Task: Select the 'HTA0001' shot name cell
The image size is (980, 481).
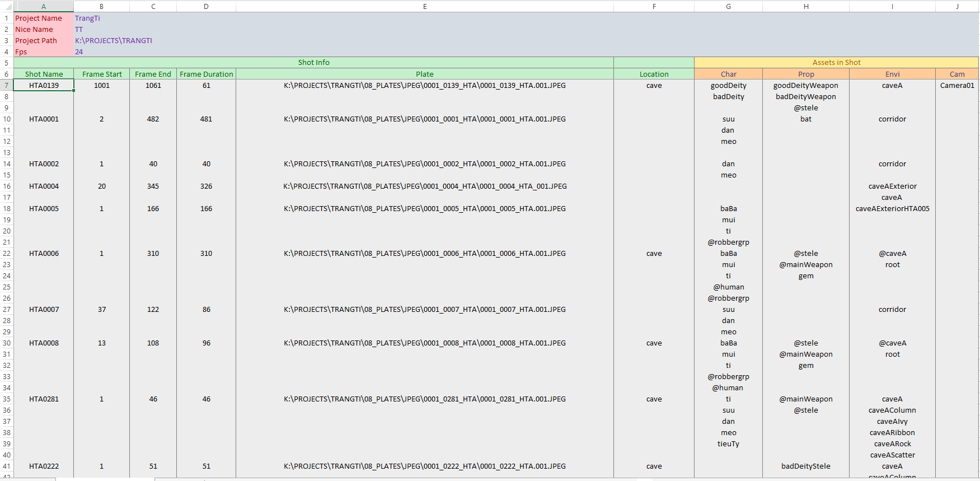Action: pos(44,119)
